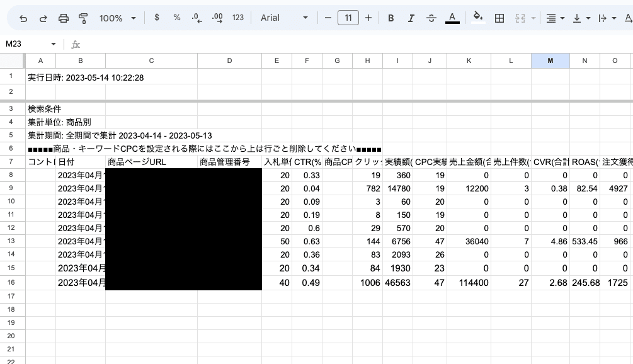
Task: Click the 商品管理番号 header cell
Action: [x=229, y=162]
